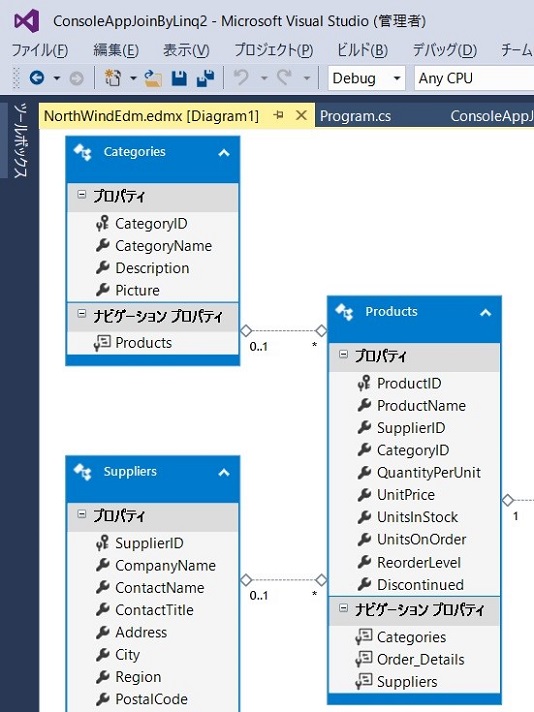Viewport: 534px width, 712px height.
Task: Click the Products entity header icon
Action: point(344,312)
